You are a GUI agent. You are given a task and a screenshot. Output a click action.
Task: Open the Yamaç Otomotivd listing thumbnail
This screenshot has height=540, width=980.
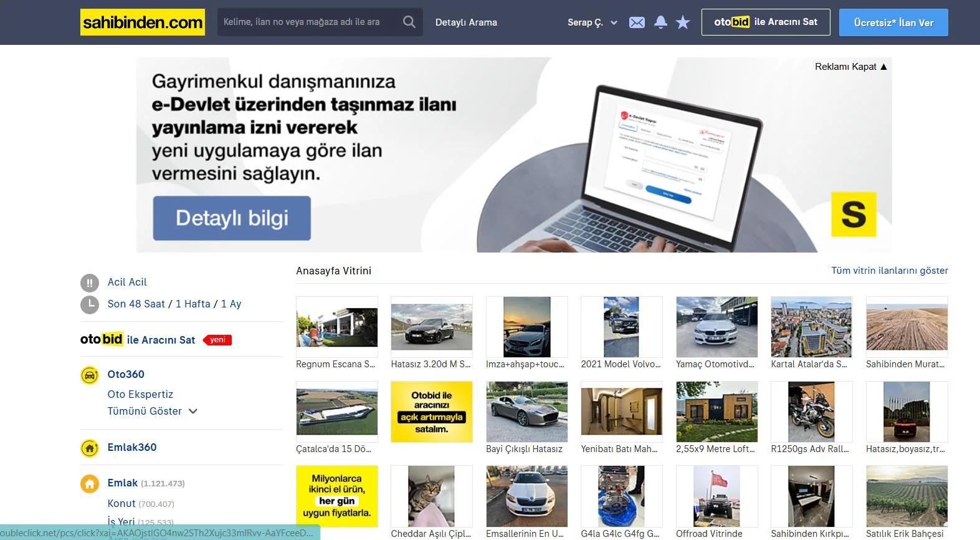tap(717, 327)
